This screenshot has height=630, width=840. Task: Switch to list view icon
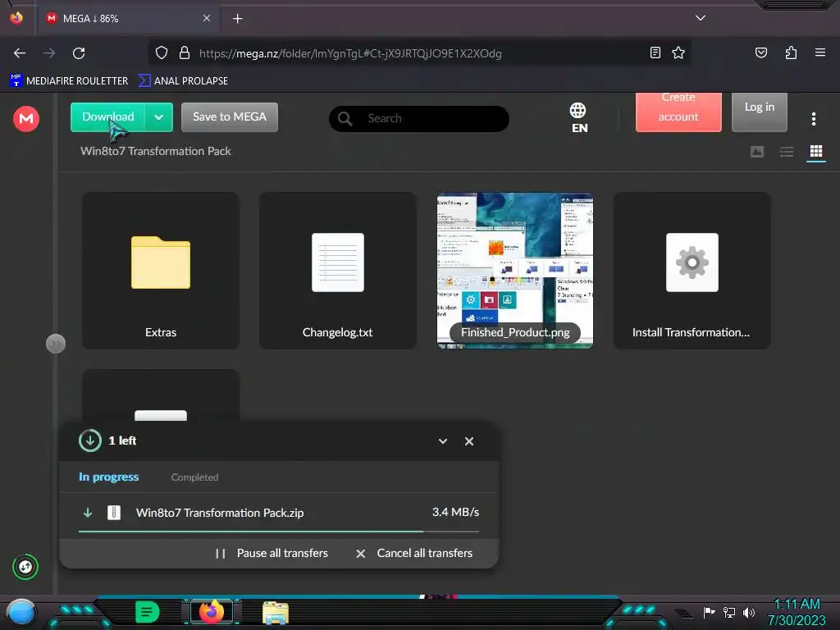click(x=787, y=152)
